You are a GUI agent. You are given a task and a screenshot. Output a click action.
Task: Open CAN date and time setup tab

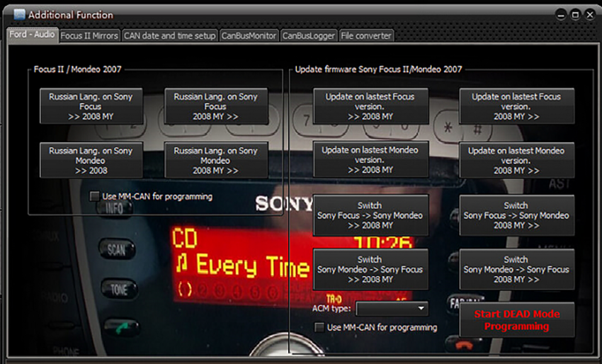pos(170,35)
